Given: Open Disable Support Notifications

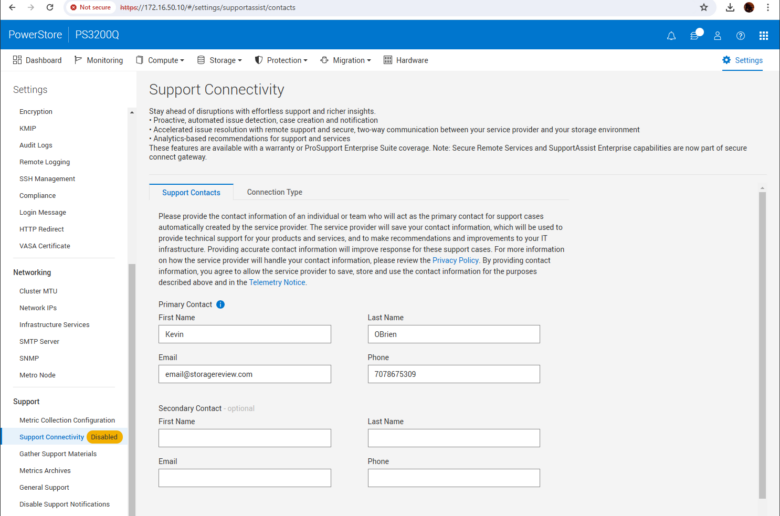Looking at the screenshot, I should pyautogui.click(x=65, y=505).
